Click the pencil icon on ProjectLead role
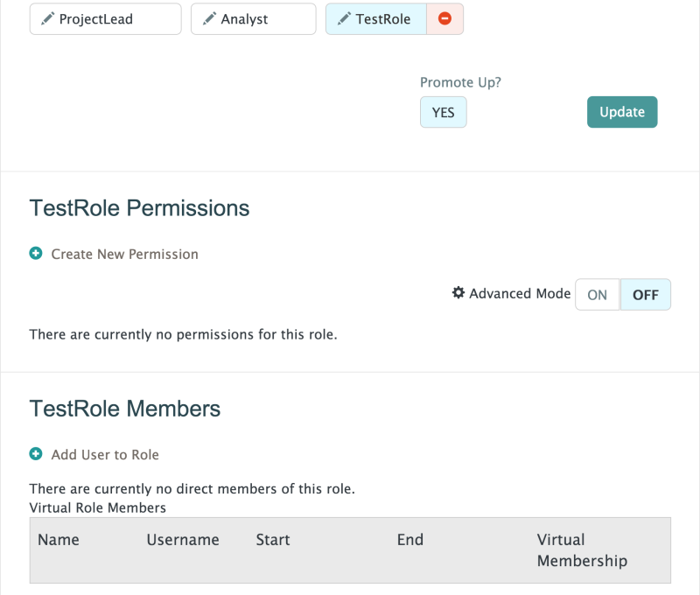 click(47, 19)
